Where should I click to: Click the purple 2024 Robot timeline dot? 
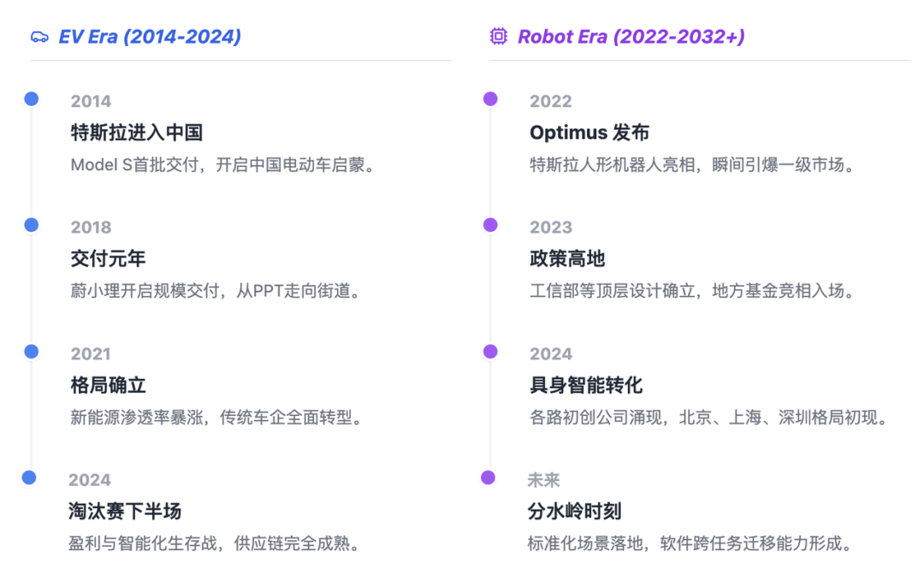pos(490,352)
